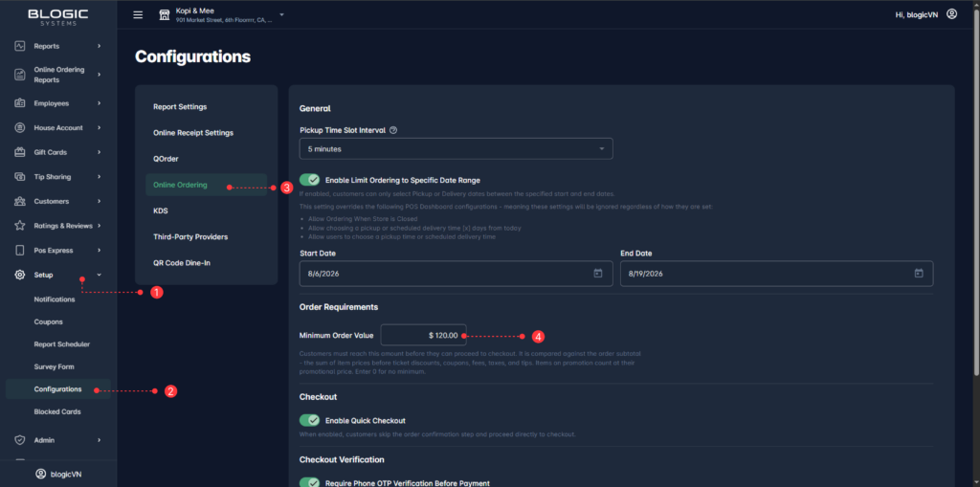The height and width of the screenshot is (487, 980).
Task: Toggle Require Phone OTP Verification switch
Action: coord(310,482)
